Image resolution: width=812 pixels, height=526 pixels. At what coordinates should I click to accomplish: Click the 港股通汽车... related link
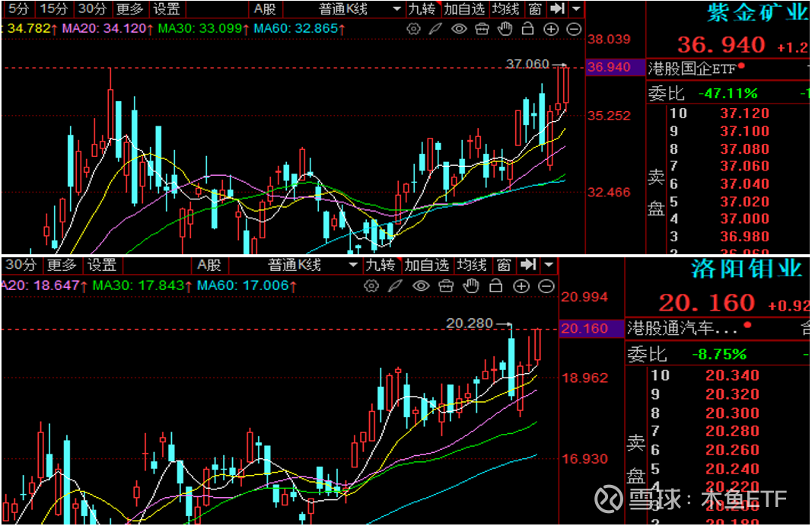tap(682, 327)
